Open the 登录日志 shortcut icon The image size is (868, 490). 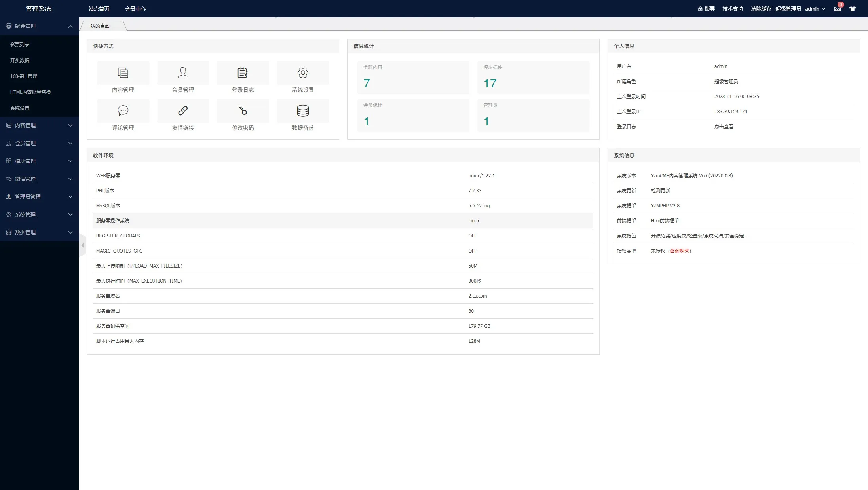[x=243, y=73]
